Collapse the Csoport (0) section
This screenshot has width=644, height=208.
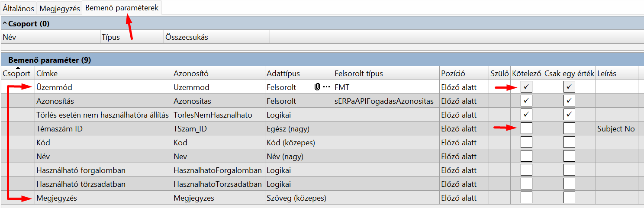pos(5,24)
